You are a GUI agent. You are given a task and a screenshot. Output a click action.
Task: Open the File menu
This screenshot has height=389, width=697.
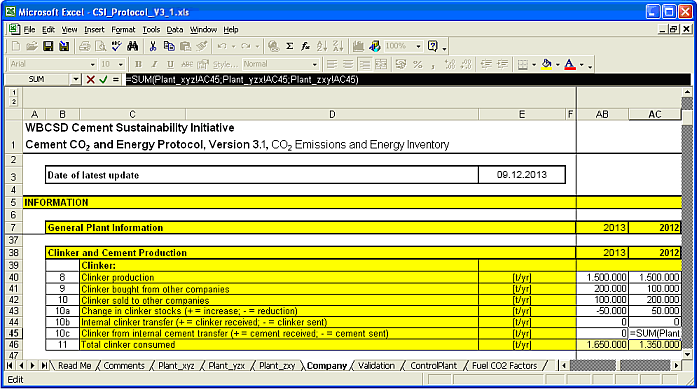tap(29, 30)
